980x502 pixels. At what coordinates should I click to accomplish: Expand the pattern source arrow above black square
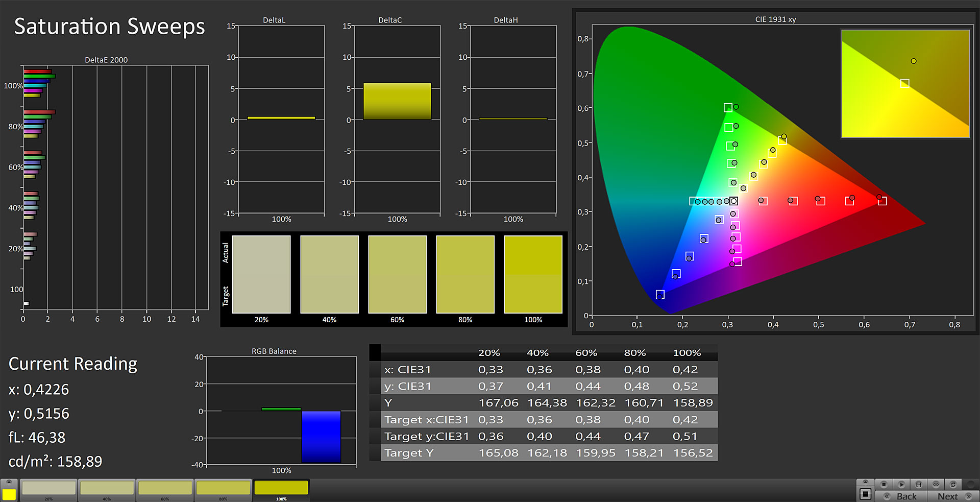click(865, 482)
